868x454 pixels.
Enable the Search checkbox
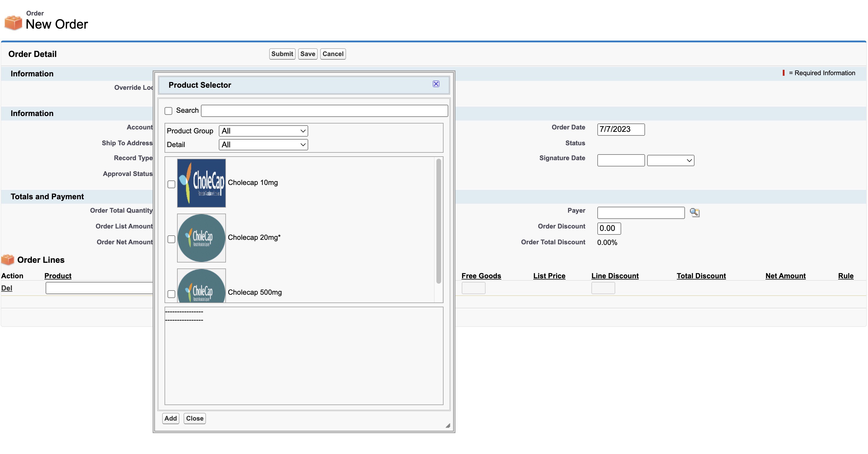coord(168,111)
